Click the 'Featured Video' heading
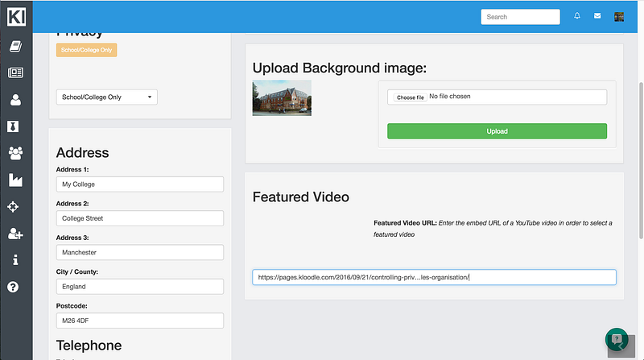This screenshot has width=644, height=360. click(300, 197)
